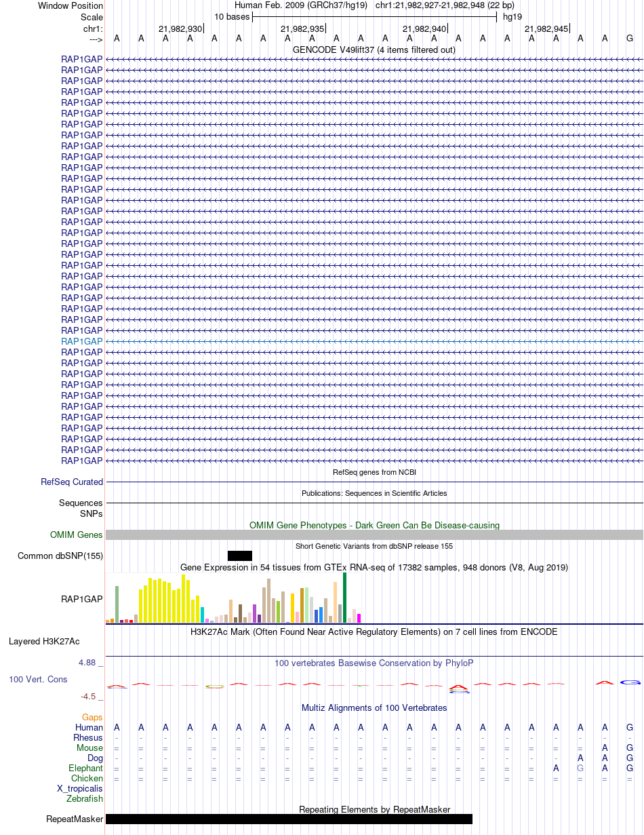The height and width of the screenshot is (835, 644).
Task: Select the Dog alignment row label
Action: 96,758
